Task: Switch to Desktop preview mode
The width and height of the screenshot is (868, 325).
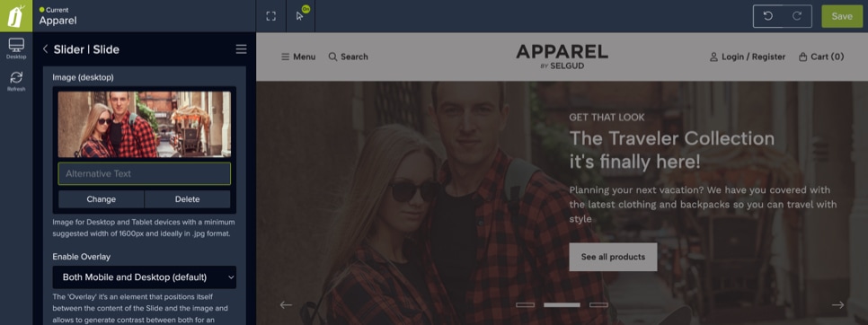Action: point(16,48)
